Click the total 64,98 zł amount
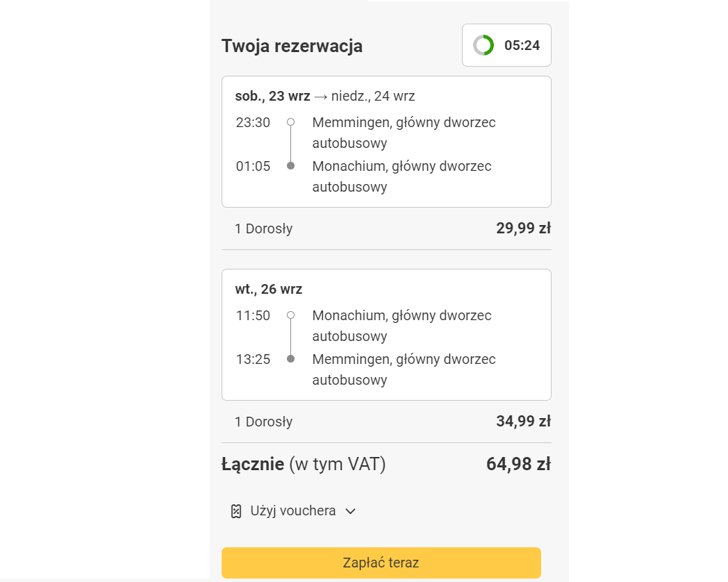This screenshot has width=728, height=582. click(518, 464)
